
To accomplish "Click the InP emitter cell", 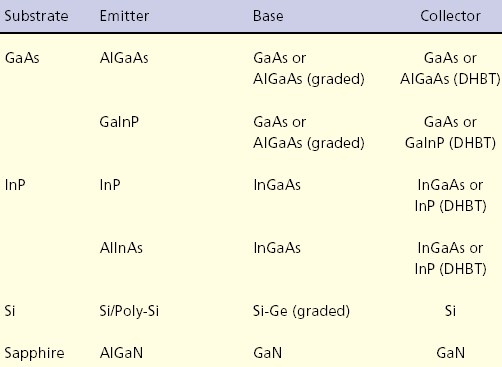I will 110,185.
